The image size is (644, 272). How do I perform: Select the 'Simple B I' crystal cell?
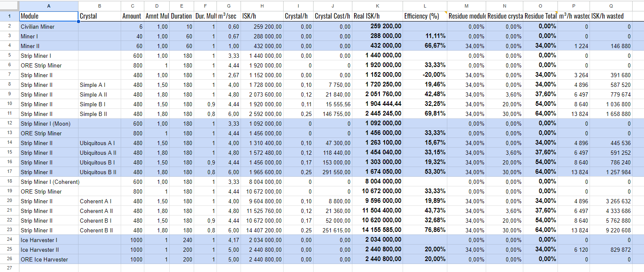[x=99, y=104]
